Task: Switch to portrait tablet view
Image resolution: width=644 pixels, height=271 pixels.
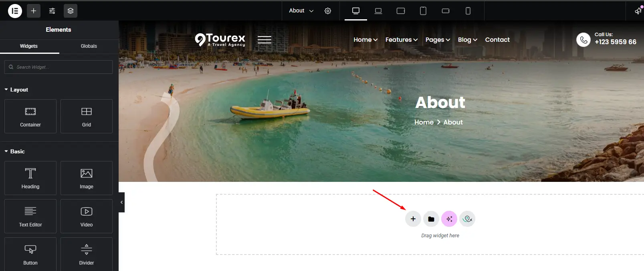Action: pos(423,11)
